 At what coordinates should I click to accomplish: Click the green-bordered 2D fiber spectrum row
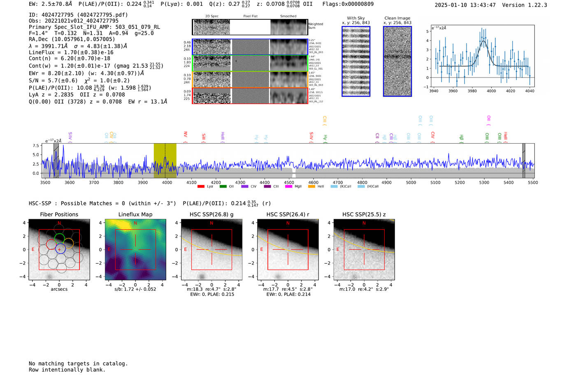pos(250,63)
